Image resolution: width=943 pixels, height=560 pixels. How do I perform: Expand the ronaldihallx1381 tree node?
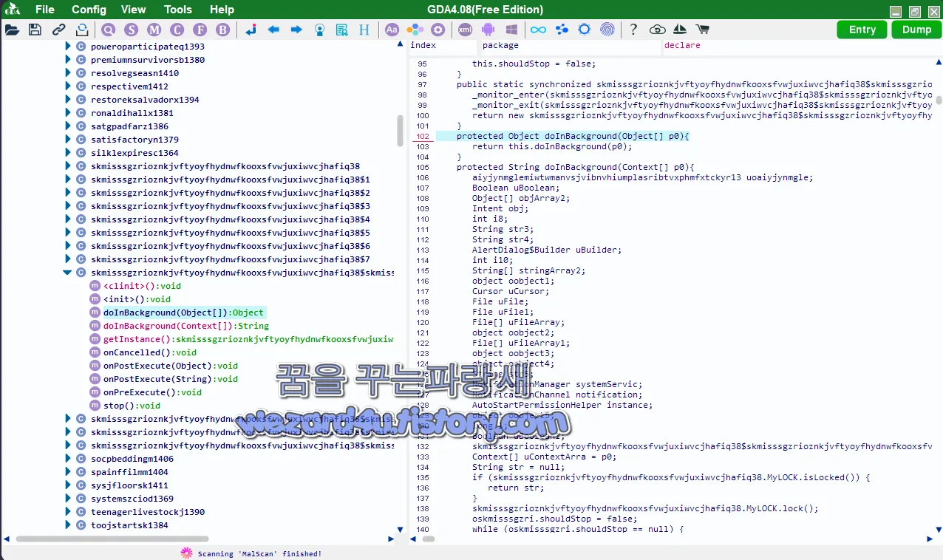coord(67,113)
